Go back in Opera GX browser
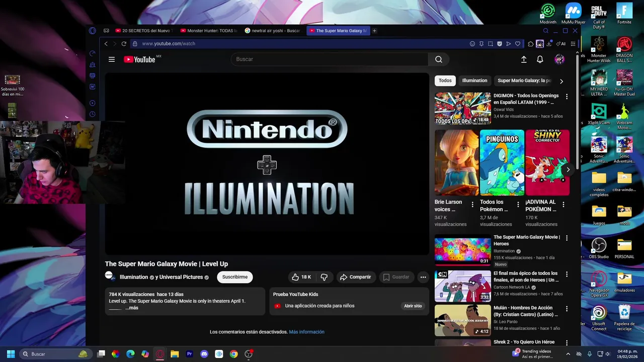This screenshot has height=362, width=644. click(x=106, y=44)
